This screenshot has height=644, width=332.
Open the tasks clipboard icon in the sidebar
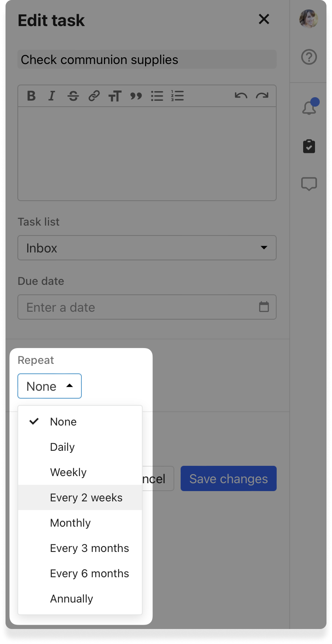click(309, 146)
